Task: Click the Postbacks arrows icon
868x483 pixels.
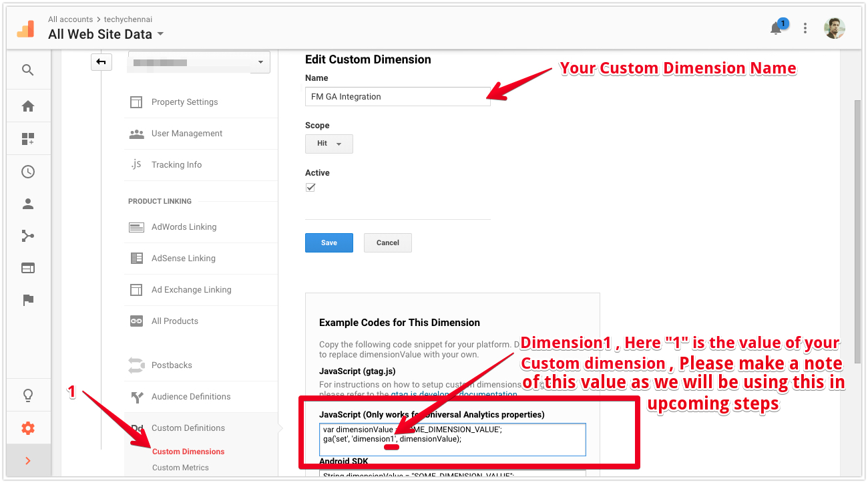Action: (x=136, y=365)
